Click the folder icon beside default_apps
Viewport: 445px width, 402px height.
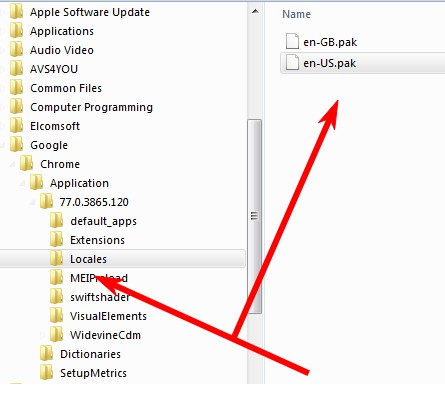tap(57, 221)
